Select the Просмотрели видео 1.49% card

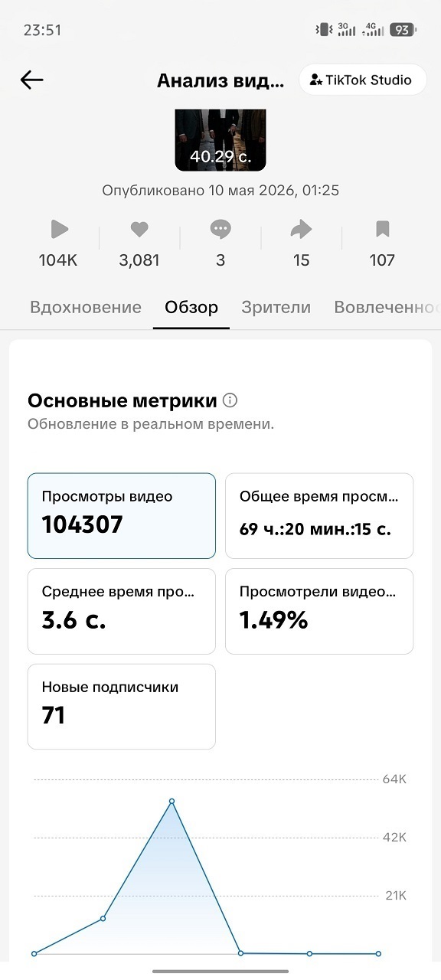point(319,611)
